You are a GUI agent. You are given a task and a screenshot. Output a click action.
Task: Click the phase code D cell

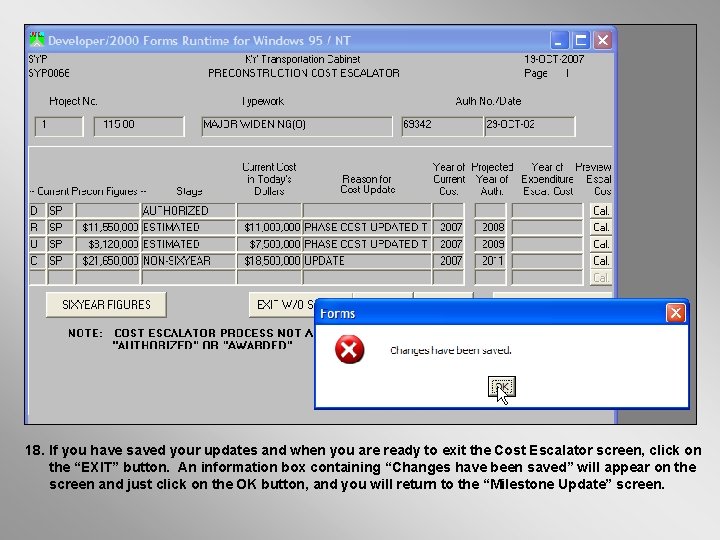click(37, 211)
